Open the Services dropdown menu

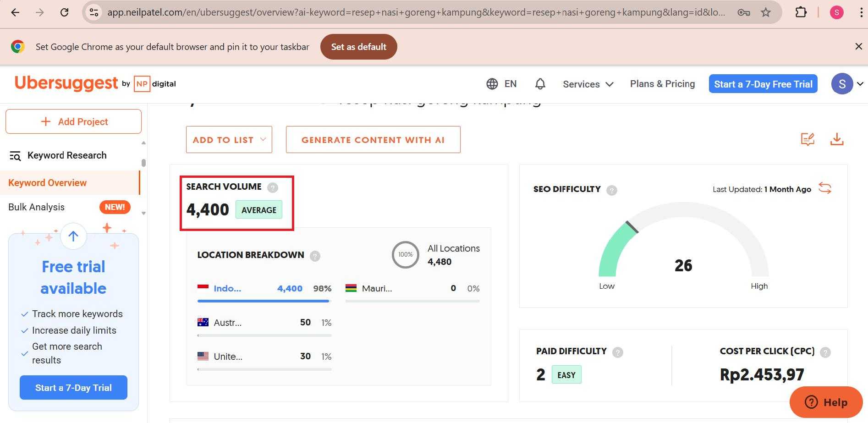pyautogui.click(x=588, y=84)
